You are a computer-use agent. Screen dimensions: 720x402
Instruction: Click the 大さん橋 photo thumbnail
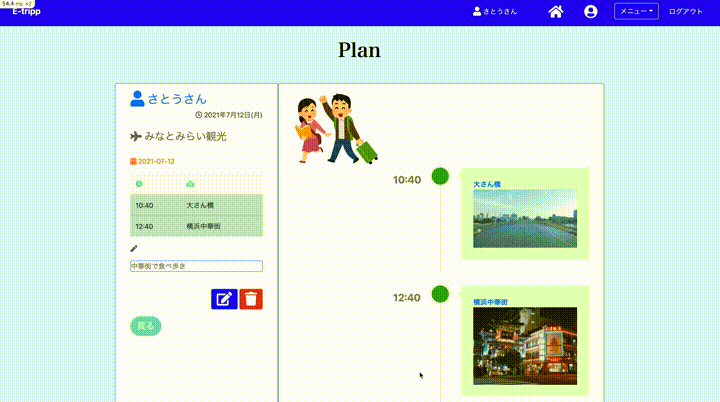point(525,219)
